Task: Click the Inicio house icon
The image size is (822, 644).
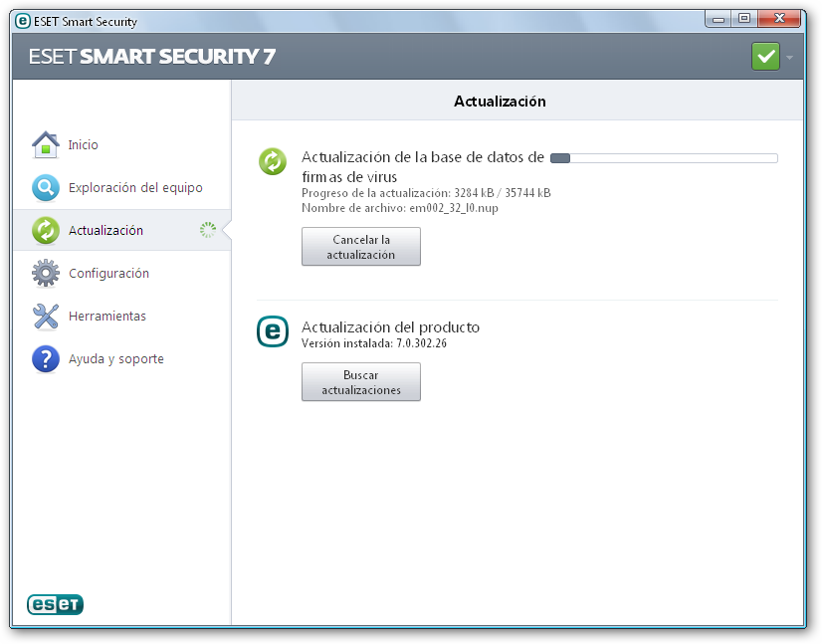Action: (46, 144)
